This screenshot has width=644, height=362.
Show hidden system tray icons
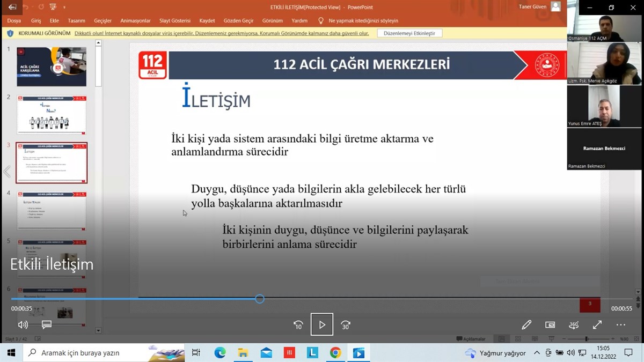[x=537, y=352]
